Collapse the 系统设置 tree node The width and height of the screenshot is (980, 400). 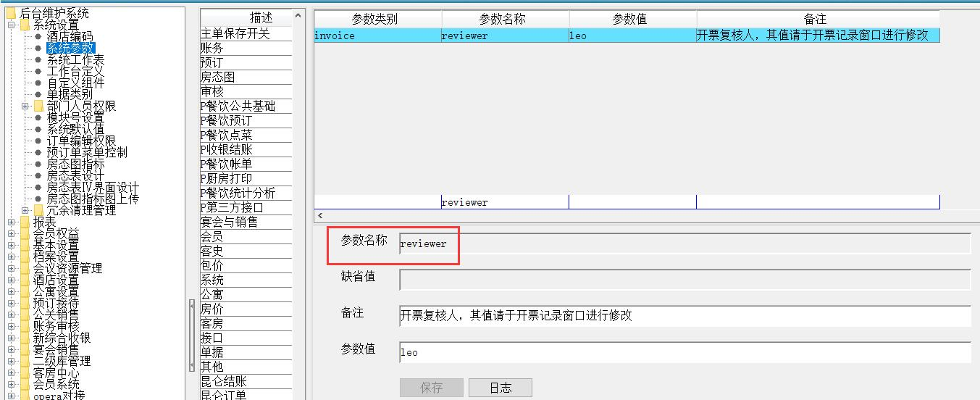[11, 25]
